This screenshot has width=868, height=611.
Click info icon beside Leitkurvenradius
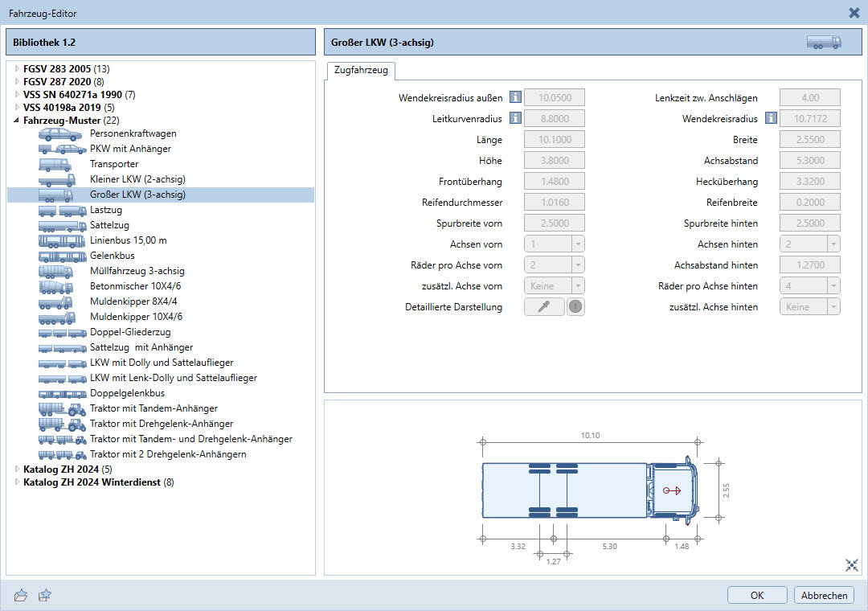click(515, 119)
